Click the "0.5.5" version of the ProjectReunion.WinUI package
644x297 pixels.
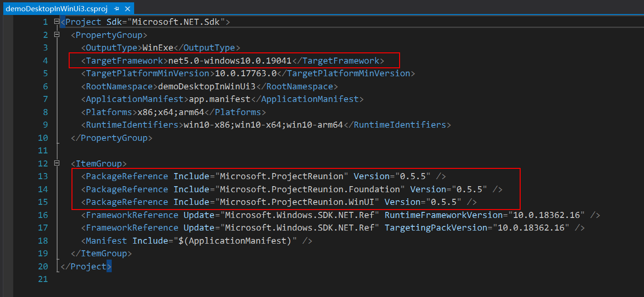[x=444, y=202]
